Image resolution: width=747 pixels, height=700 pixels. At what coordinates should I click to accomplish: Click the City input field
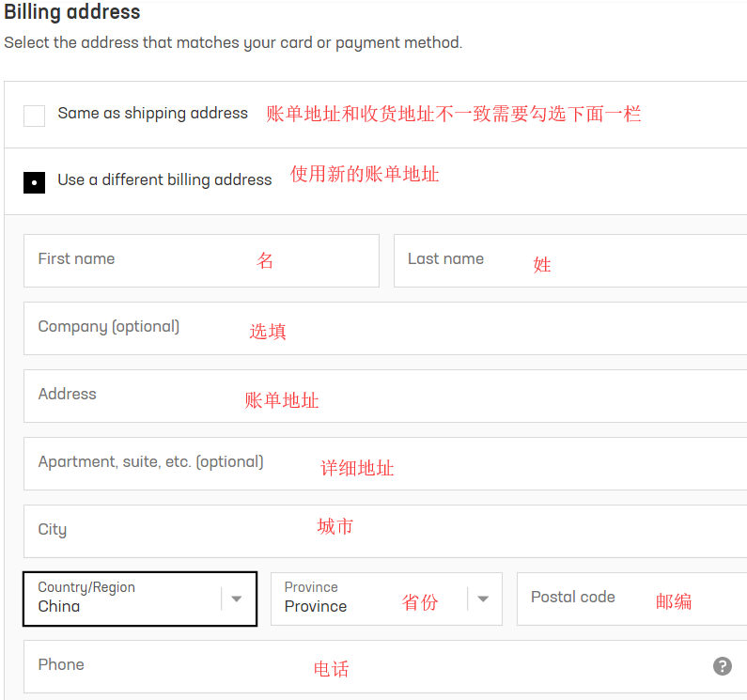coord(385,531)
